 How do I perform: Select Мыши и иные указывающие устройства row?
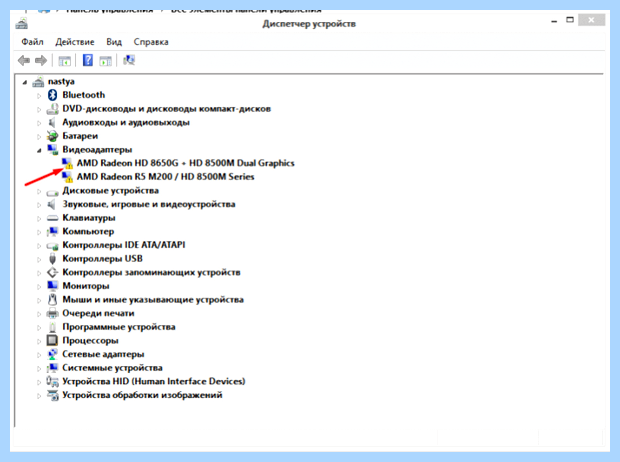coord(153,299)
